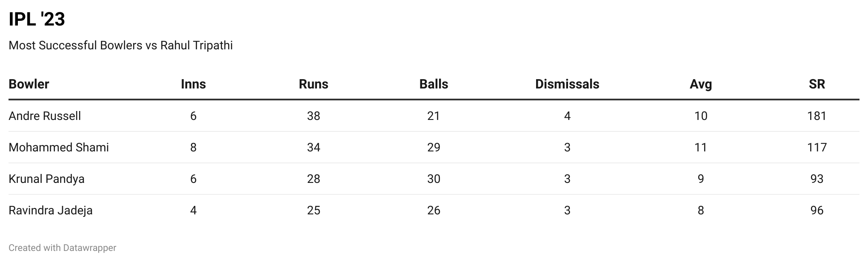
Task: Click the IPL '23 title
Action: click(x=37, y=20)
